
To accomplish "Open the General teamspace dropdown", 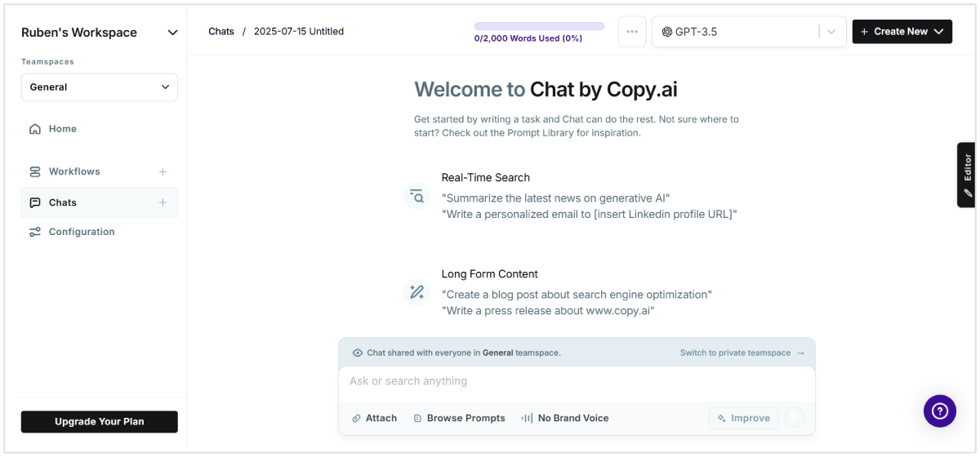I will point(100,87).
